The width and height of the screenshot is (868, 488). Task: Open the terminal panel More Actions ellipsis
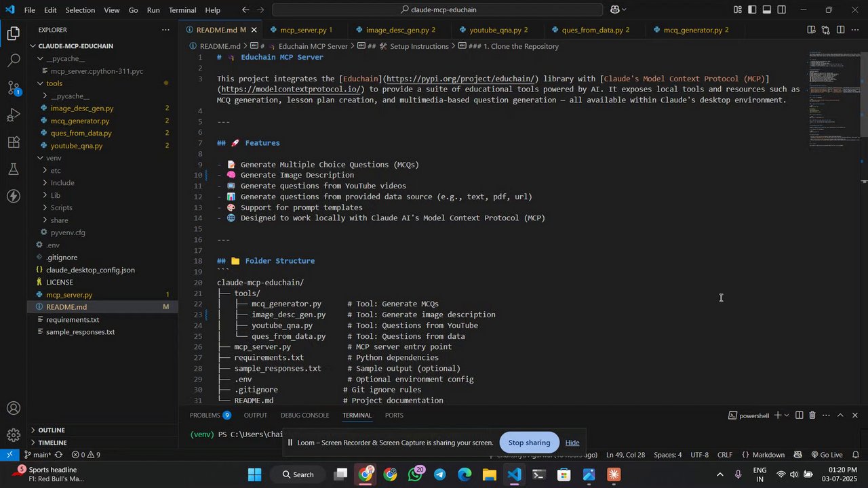[826, 415]
